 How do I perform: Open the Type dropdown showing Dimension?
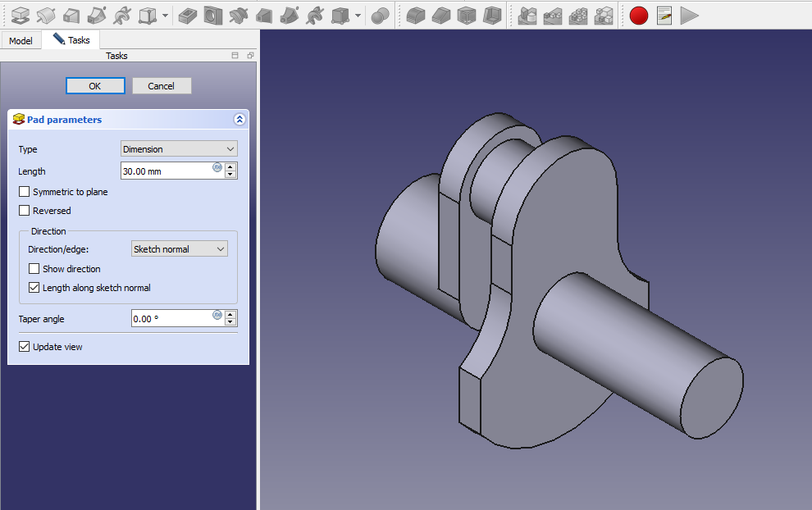[179, 149]
